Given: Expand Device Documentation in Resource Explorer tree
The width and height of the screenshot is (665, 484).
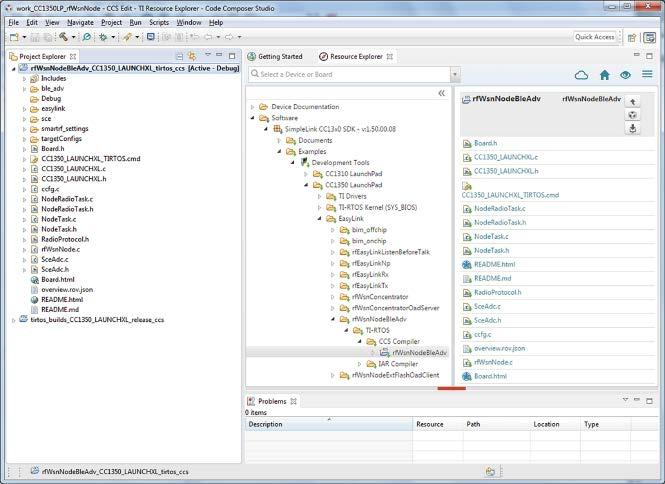Looking at the screenshot, I should [253, 107].
